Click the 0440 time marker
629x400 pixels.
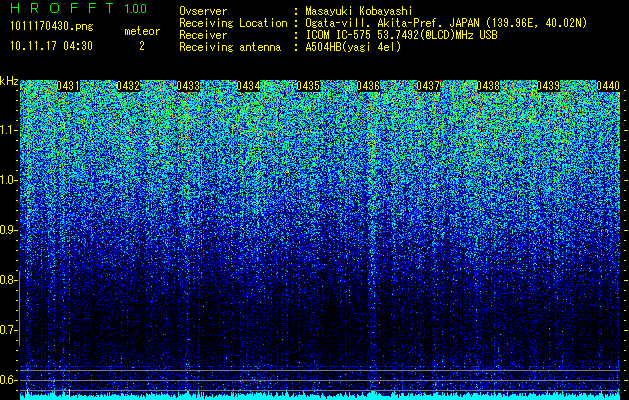(608, 86)
